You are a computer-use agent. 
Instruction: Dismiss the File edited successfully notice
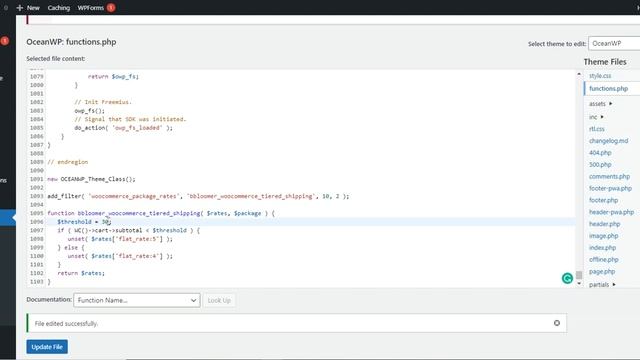click(557, 323)
